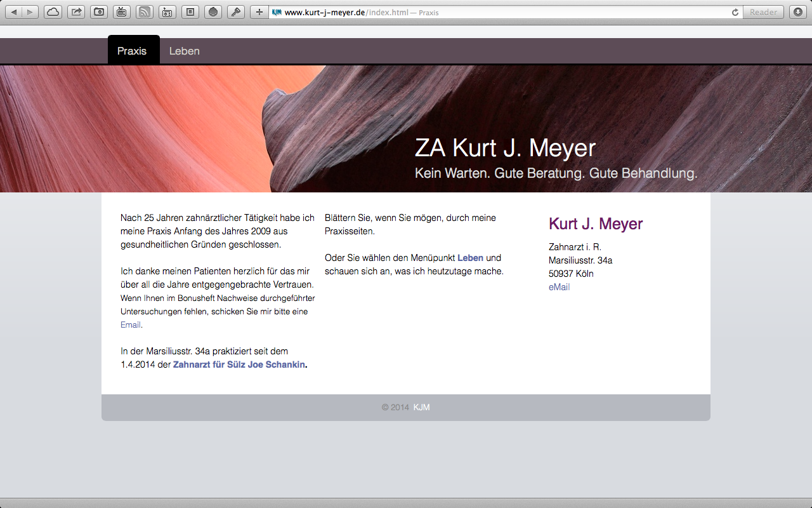Click the plus add-bookmark button

(259, 12)
